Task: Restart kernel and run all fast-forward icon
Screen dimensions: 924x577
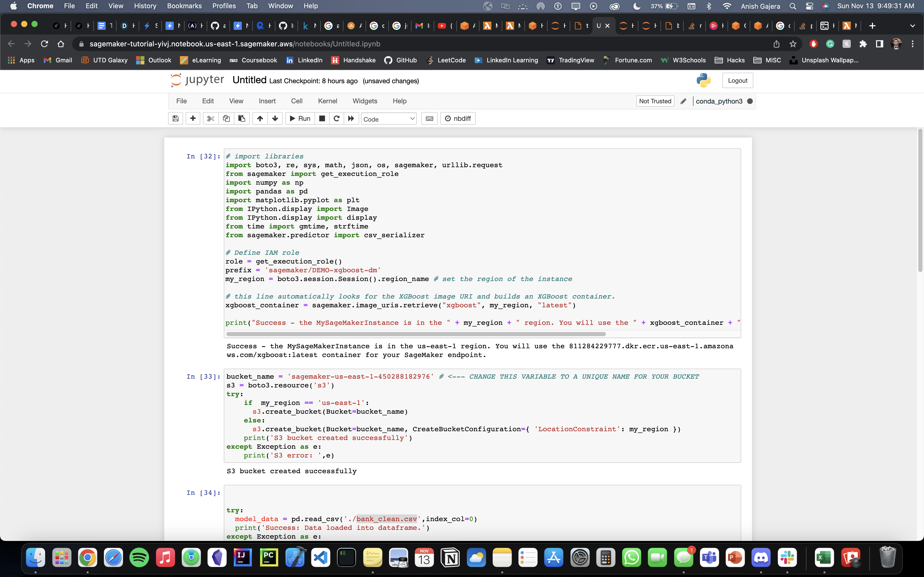Action: pyautogui.click(x=351, y=119)
